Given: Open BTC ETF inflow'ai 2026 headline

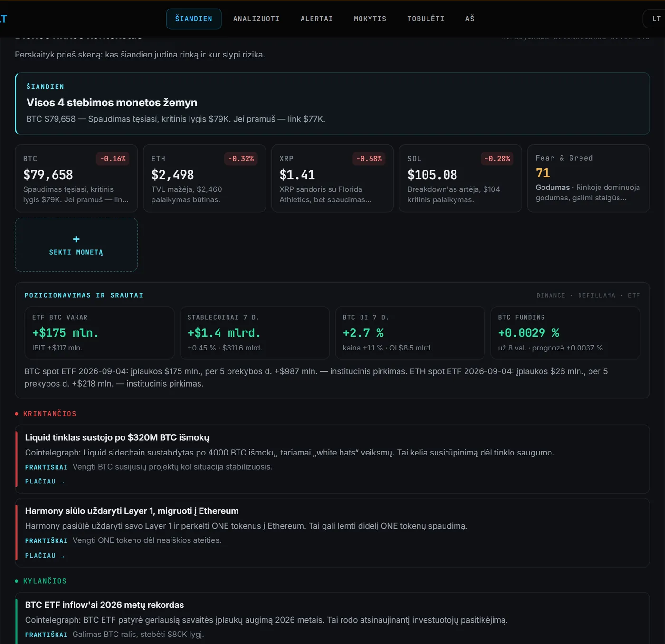Looking at the screenshot, I should coord(104,605).
